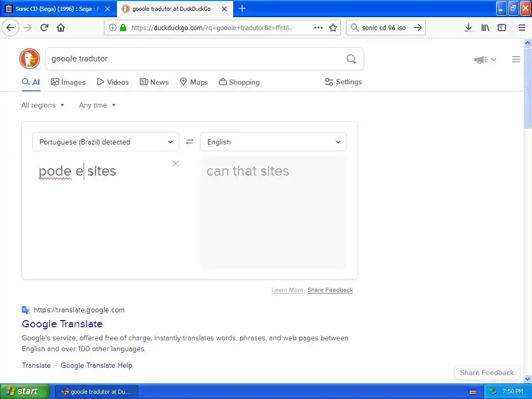Image resolution: width=532 pixels, height=399 pixels.
Task: Click the vertical scrollbar thumb
Action: [527, 87]
